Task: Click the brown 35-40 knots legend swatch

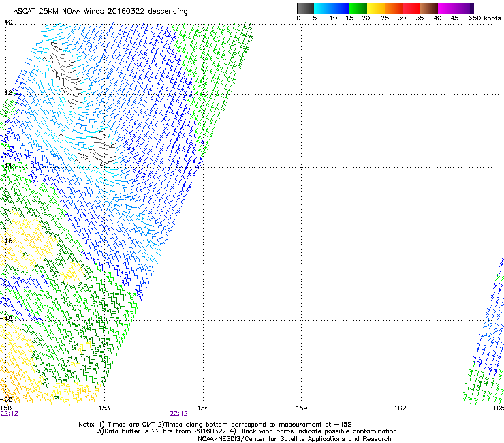Action: 429,8
